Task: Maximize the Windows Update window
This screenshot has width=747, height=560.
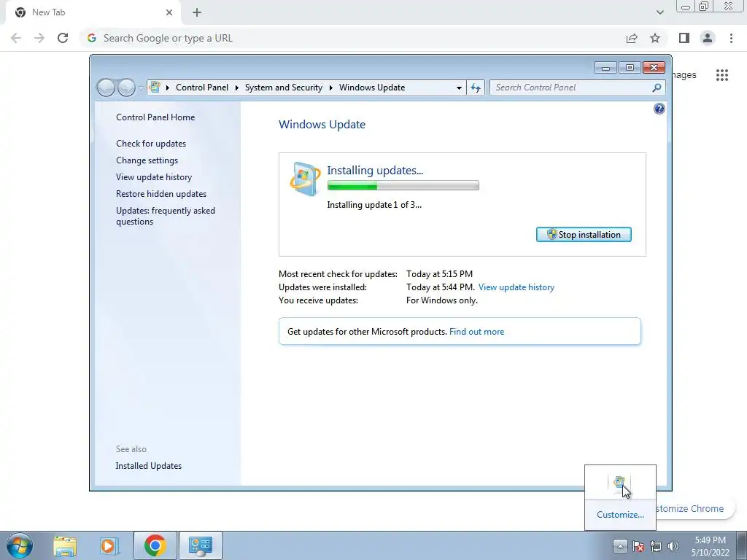Action: point(630,68)
